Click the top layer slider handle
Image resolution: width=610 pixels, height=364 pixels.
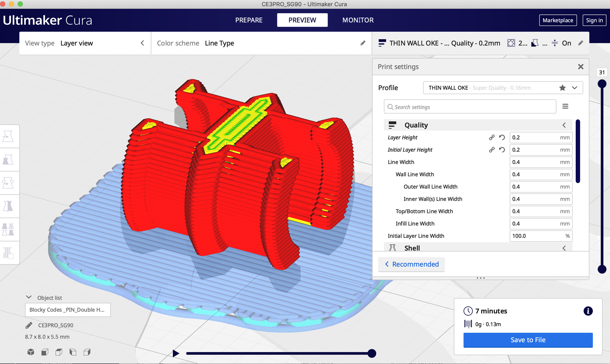[602, 84]
